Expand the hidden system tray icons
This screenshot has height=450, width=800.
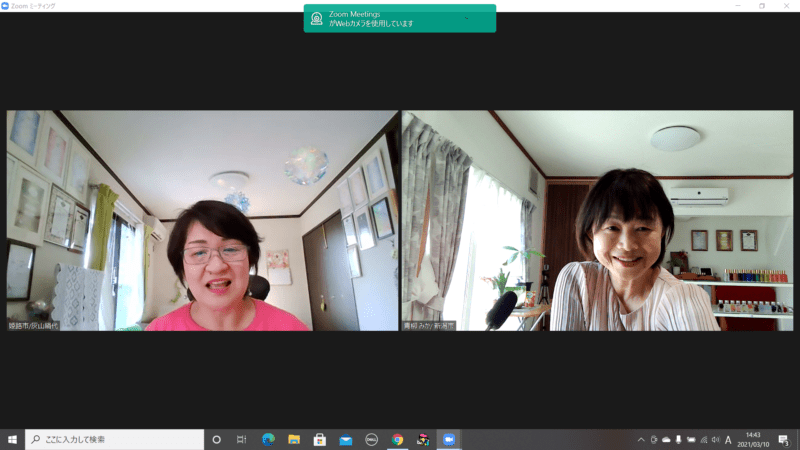pos(641,439)
